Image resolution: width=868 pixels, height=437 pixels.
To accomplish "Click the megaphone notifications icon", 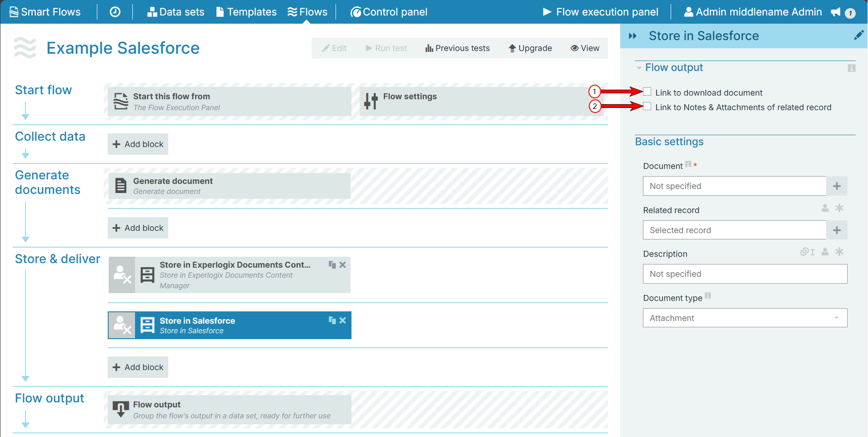I will click(836, 12).
